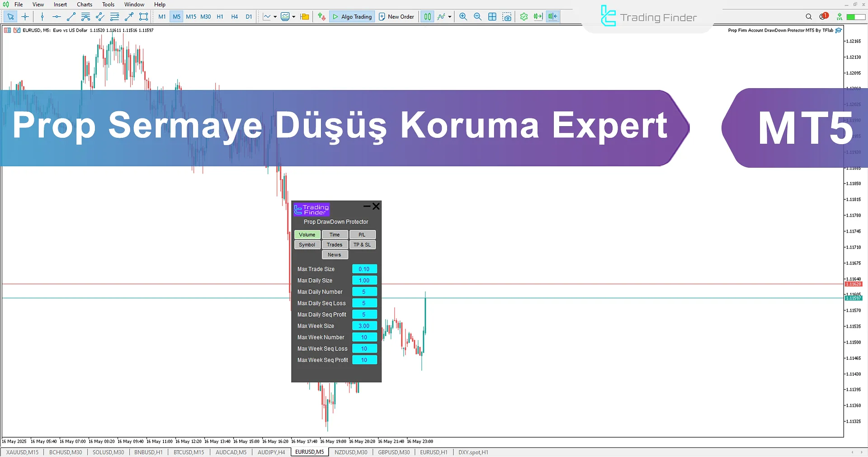Select Volume section in protector panel
This screenshot has height=457, width=868.
pos(307,235)
